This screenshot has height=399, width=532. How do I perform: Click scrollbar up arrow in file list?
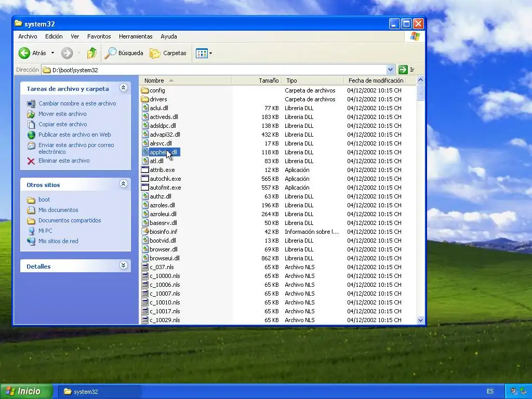420,80
